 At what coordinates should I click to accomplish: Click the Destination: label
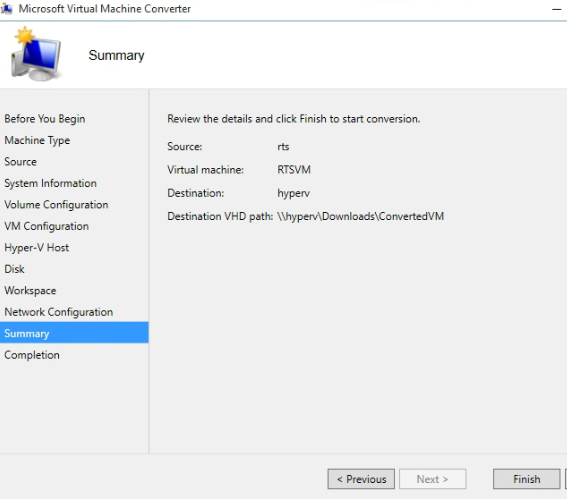(196, 193)
